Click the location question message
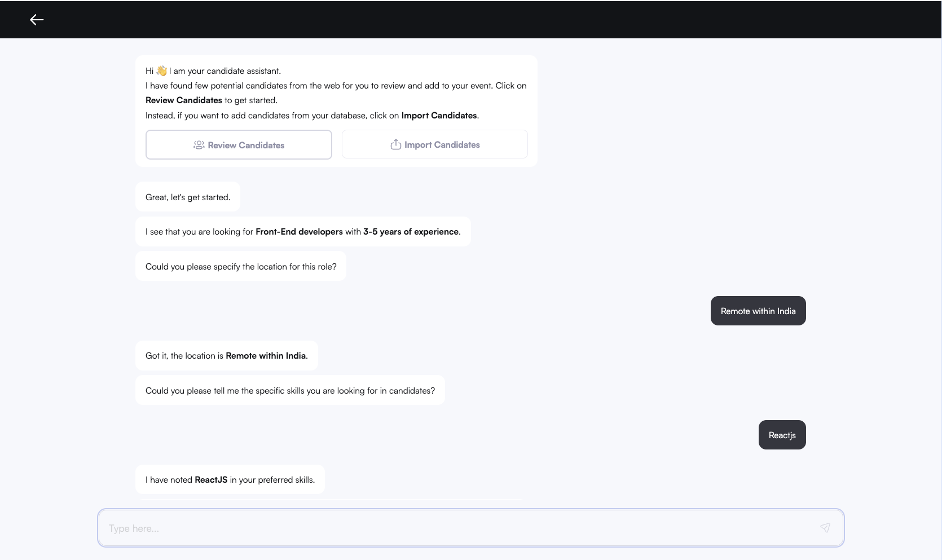This screenshot has height=560, width=942. pyautogui.click(x=241, y=266)
